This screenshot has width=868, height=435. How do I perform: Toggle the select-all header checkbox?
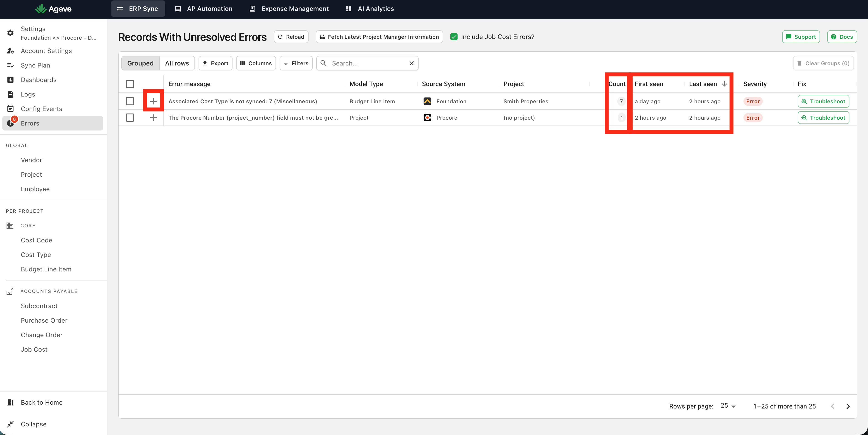pos(130,84)
